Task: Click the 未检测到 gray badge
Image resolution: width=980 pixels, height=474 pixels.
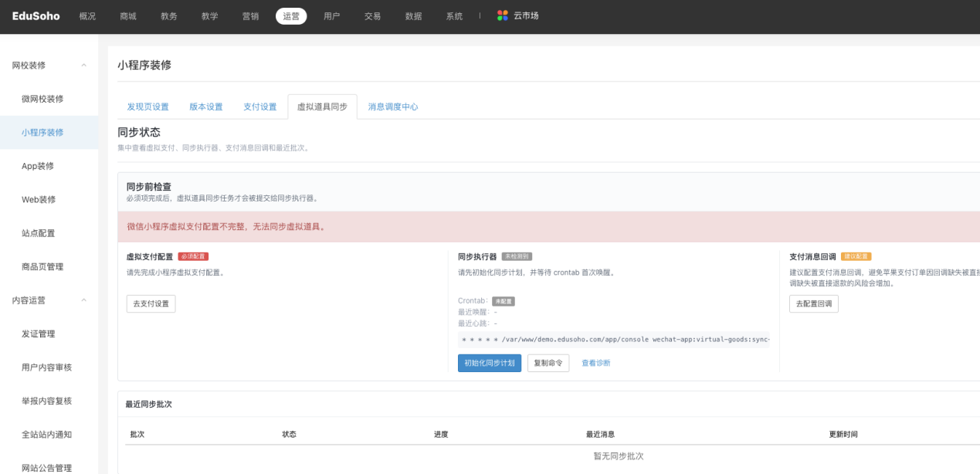Action: 517,256
